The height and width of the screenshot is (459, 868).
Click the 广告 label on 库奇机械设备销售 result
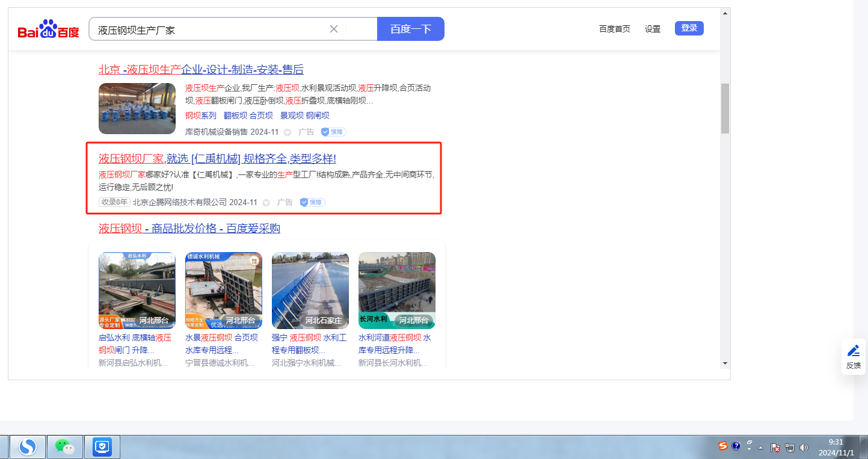[x=306, y=132]
